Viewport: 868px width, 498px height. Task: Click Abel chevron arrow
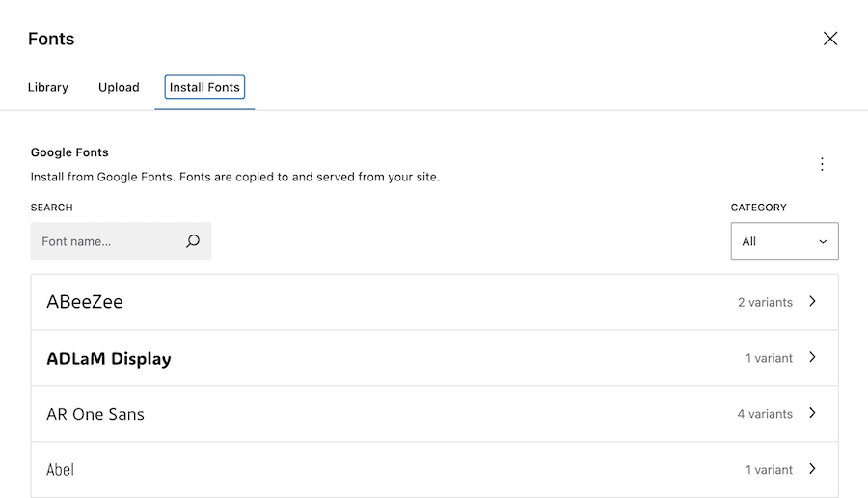[x=812, y=470]
